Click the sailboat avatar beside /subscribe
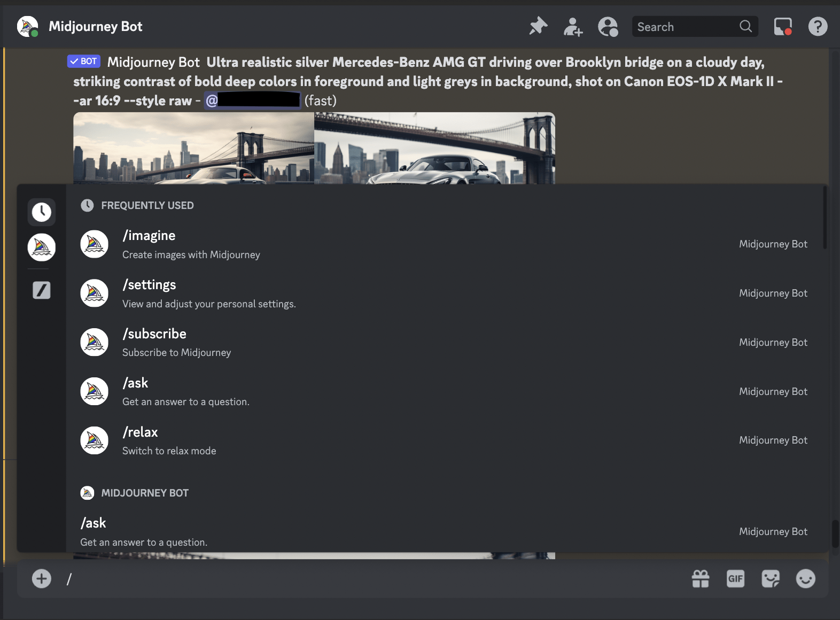This screenshot has height=620, width=840. tap(94, 342)
